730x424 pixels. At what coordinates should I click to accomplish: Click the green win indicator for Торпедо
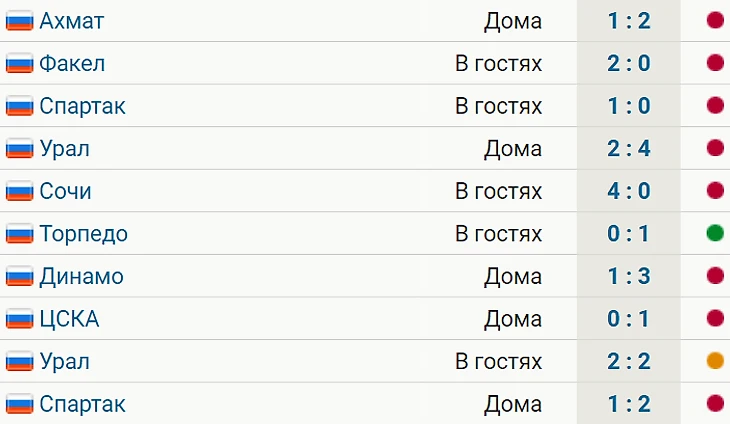(x=714, y=234)
